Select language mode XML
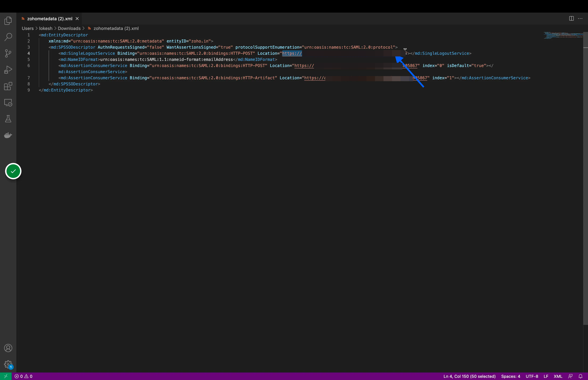588x380 pixels. 558,376
